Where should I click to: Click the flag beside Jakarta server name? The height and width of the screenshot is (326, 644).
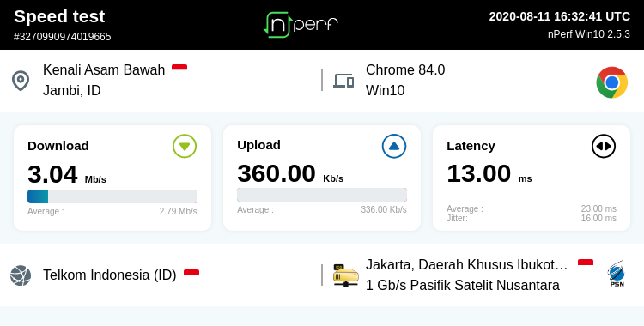[x=586, y=262]
